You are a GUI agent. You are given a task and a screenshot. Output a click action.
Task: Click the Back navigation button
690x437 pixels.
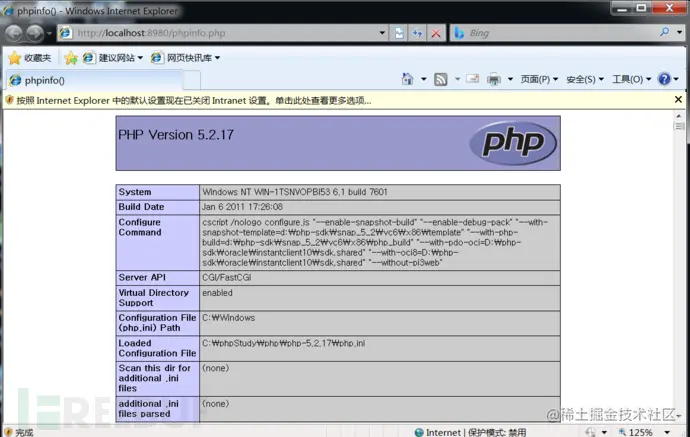pos(14,33)
